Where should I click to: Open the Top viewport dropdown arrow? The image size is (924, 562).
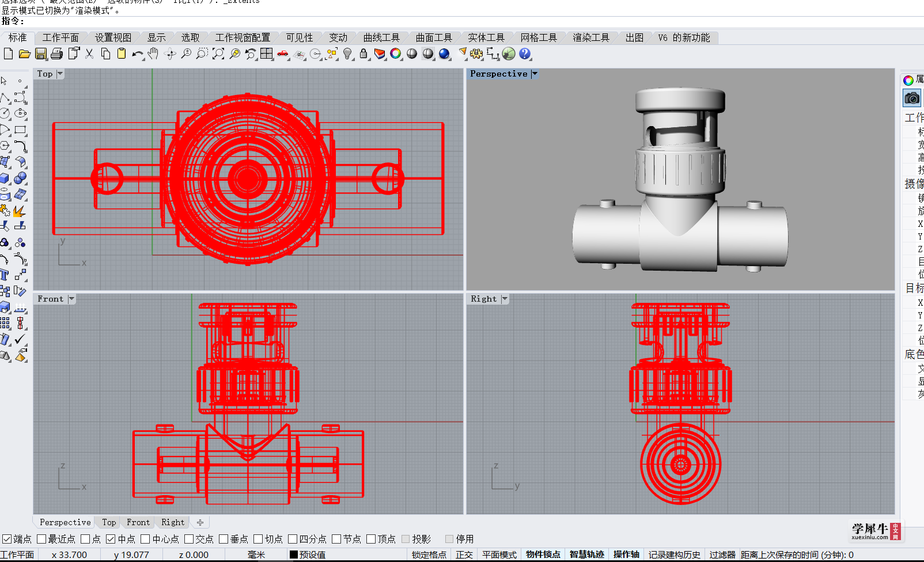pos(60,74)
